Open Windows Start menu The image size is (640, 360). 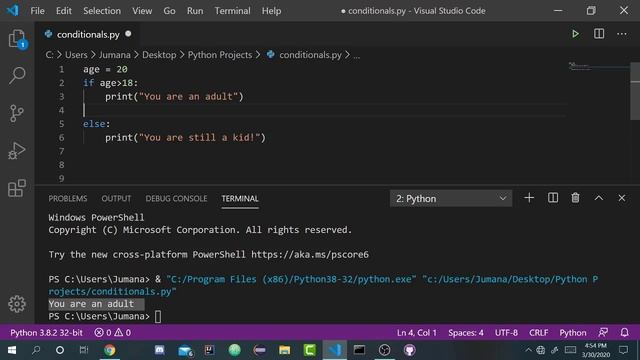[12, 350]
